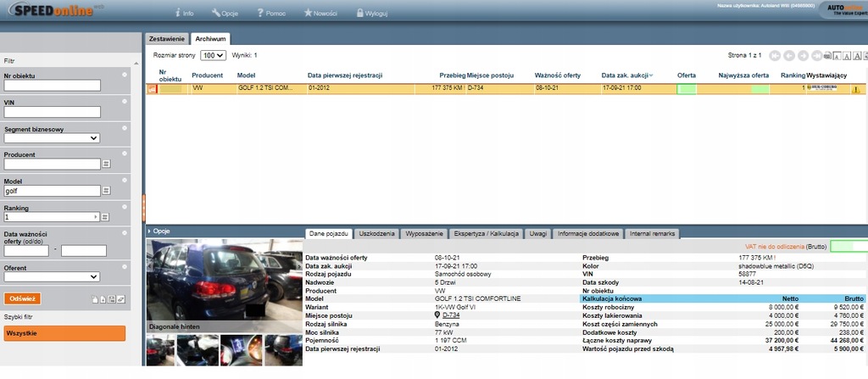Select the GOLF 1.2 TSI COM... cell
868x379 pixels.
tap(271, 89)
